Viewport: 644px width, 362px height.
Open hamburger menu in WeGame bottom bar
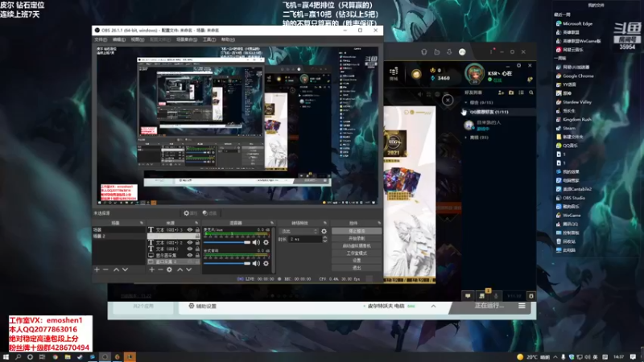click(x=522, y=306)
